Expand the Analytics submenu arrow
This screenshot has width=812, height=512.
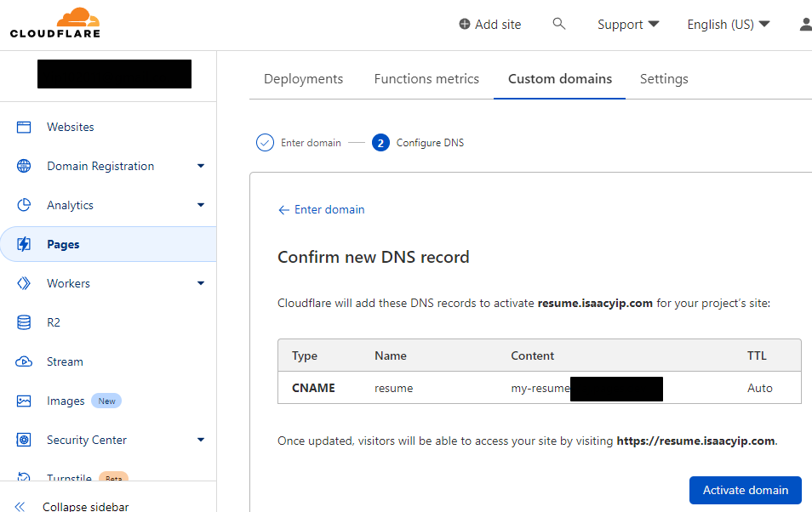[x=201, y=205]
